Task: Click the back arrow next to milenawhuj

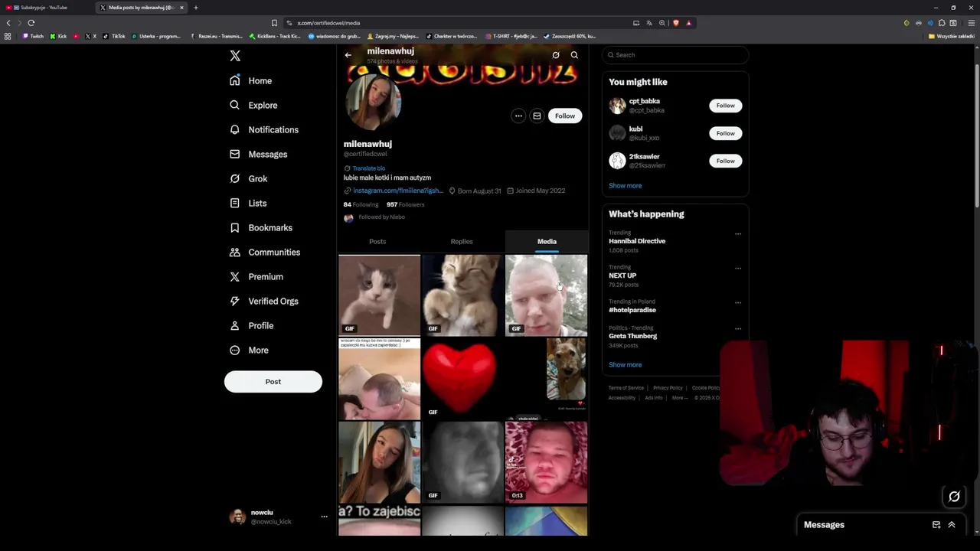Action: (348, 55)
